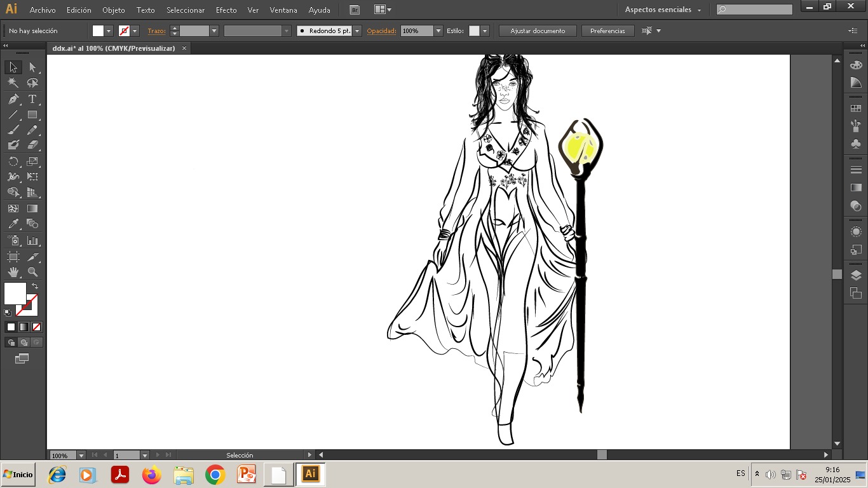Viewport: 868px width, 488px height.
Task: Open the Color Guide panel
Action: (x=856, y=83)
